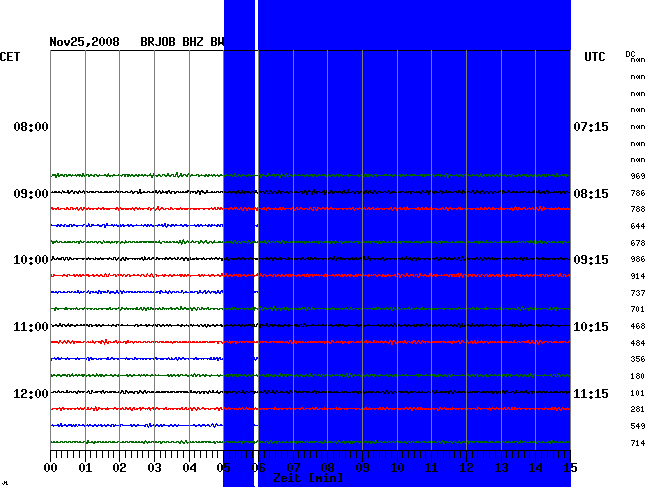Click the station name "BRJOB"

tap(158, 42)
